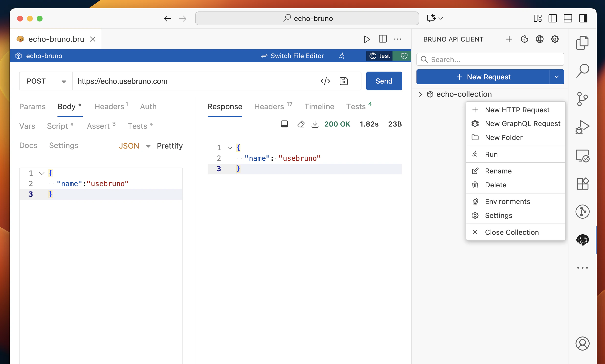Type in the Bruno sidebar search field
The height and width of the screenshot is (364, 605).
tap(490, 59)
